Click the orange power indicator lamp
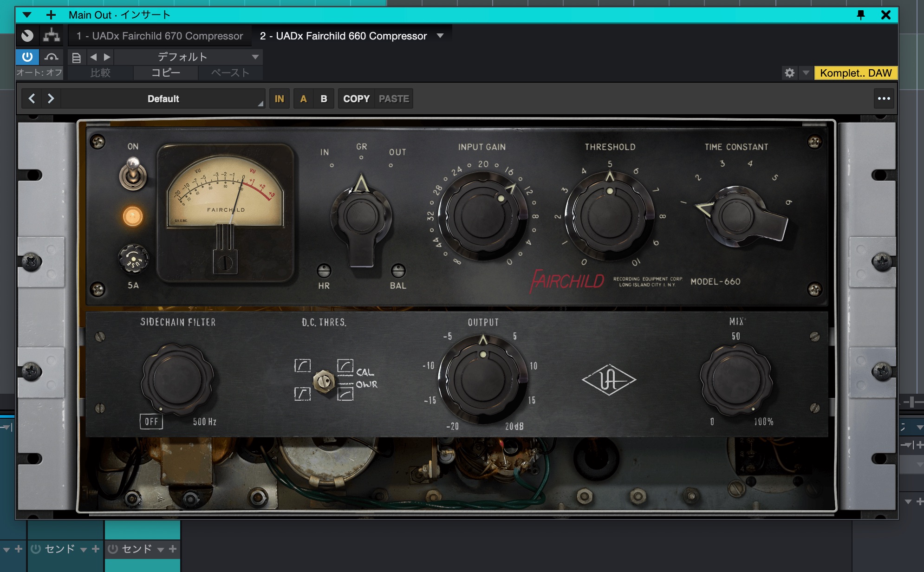 tap(132, 216)
